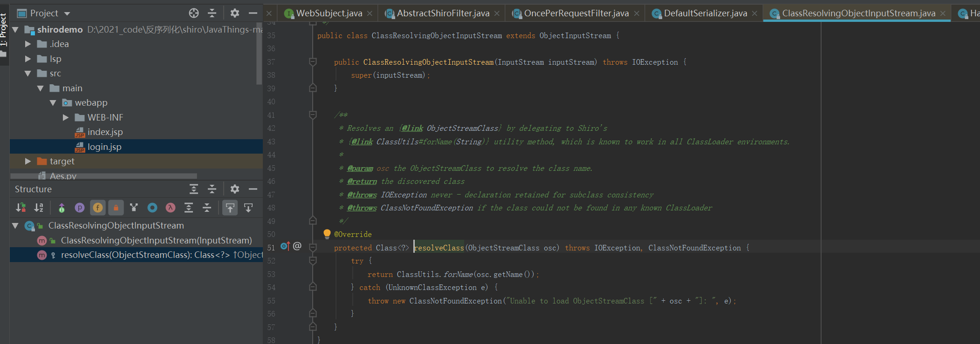Open the Project panel settings gear

[x=235, y=13]
